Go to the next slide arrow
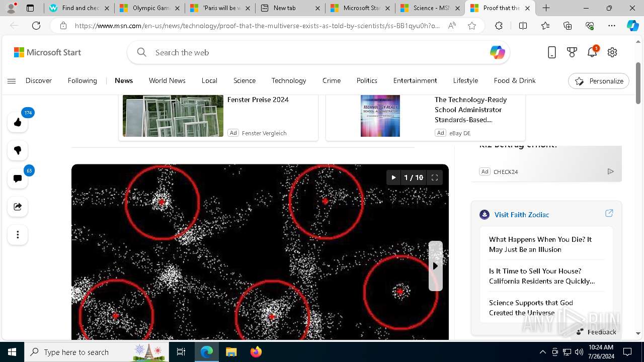This screenshot has height=362, width=644. tap(435, 266)
